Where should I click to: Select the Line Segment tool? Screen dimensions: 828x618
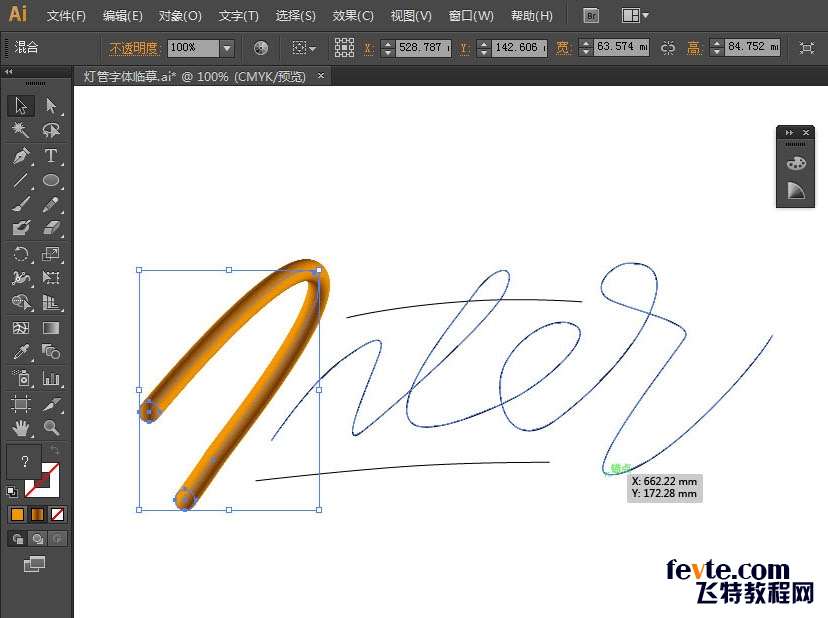pos(21,181)
